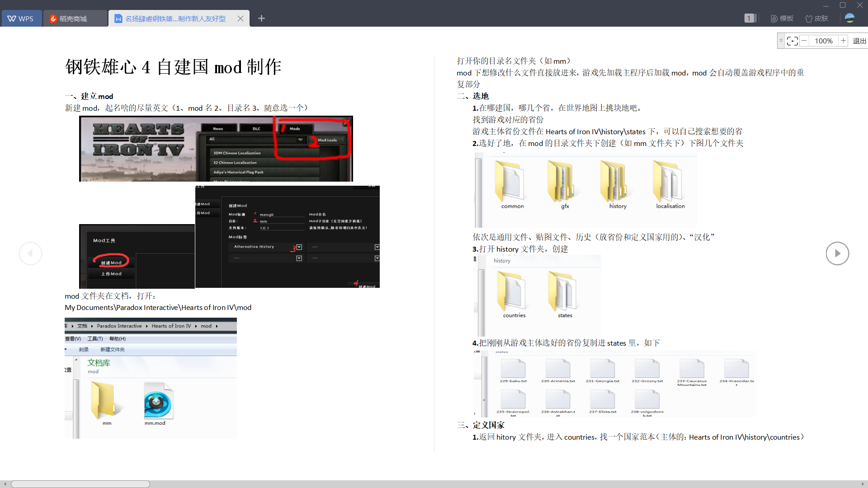Open a new tab with plus button
The height and width of the screenshot is (488, 868).
(261, 19)
